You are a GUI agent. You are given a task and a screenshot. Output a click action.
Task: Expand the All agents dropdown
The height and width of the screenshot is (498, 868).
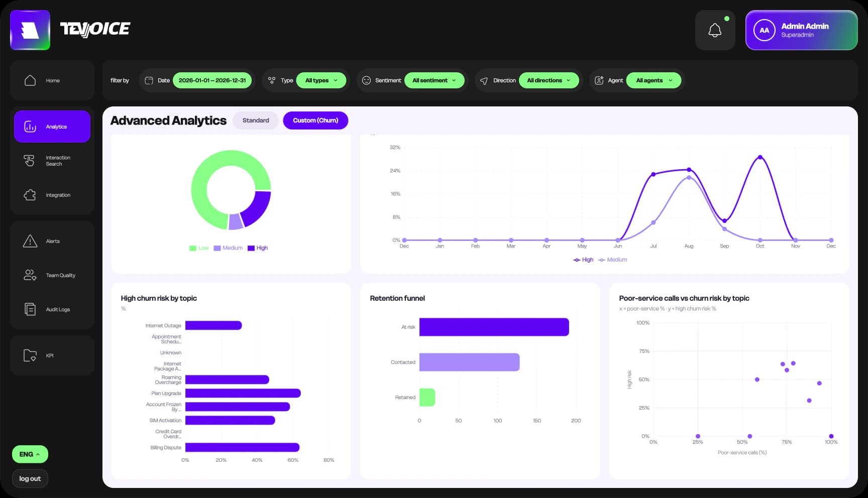(x=654, y=80)
